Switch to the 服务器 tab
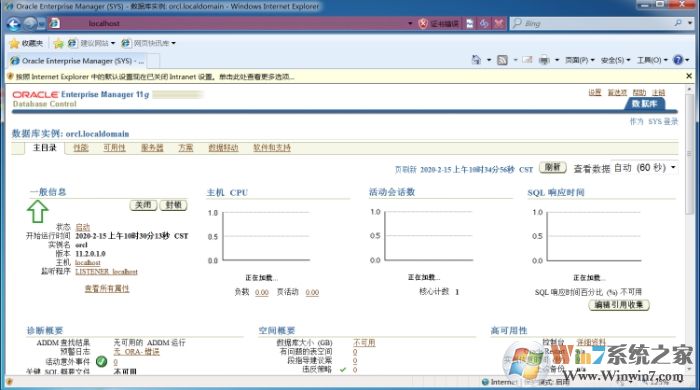This screenshot has height=390, width=700. (x=152, y=148)
